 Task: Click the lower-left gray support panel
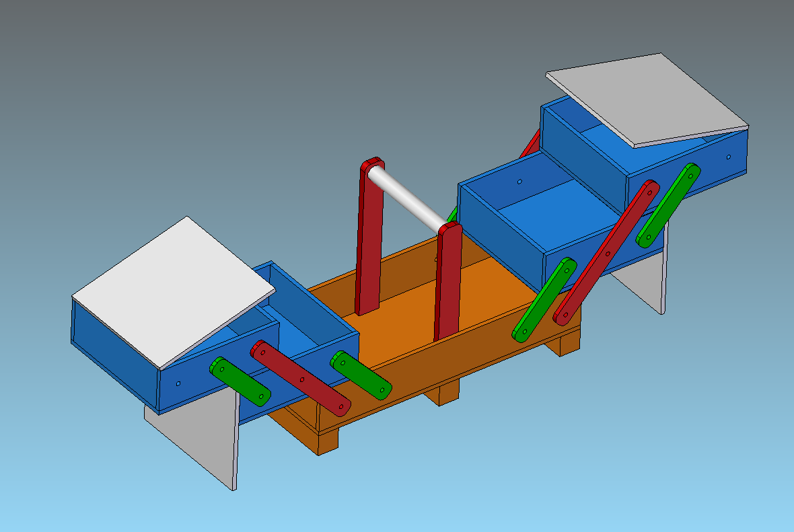[202, 437]
